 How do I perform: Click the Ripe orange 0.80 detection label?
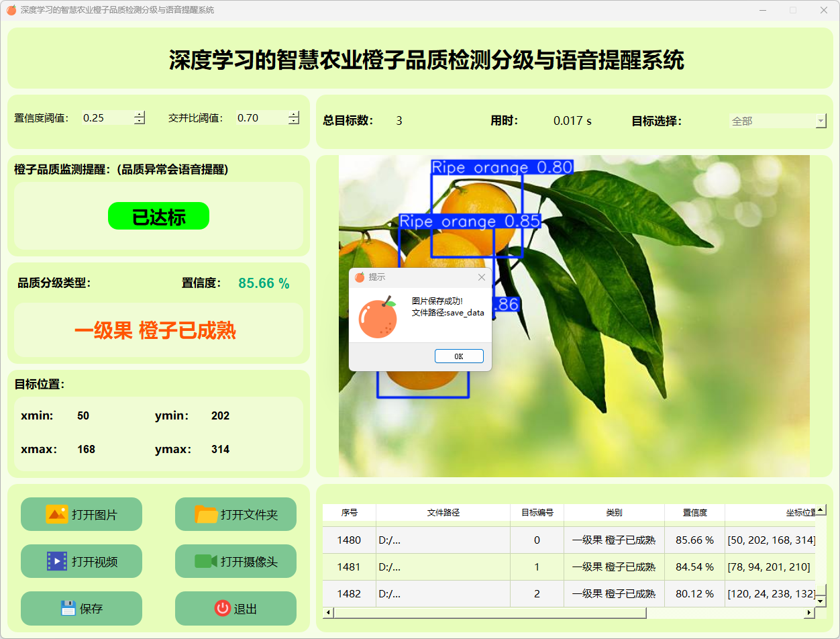[x=502, y=167]
